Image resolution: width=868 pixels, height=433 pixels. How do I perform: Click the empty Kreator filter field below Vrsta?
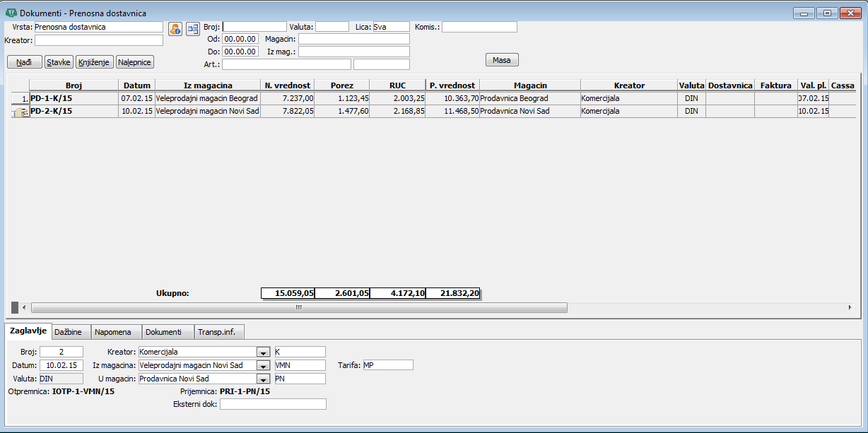99,40
